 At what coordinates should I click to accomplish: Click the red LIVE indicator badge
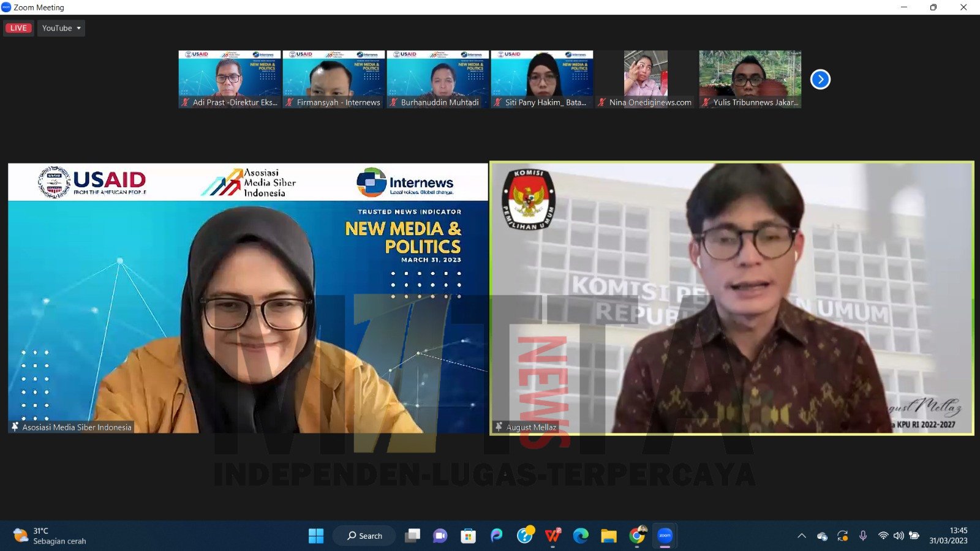[18, 28]
